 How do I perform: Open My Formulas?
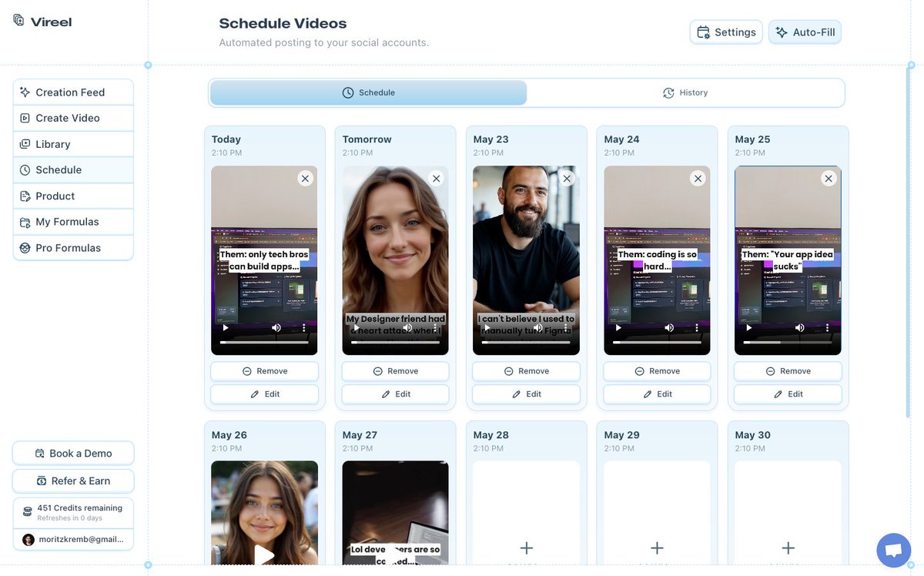pos(68,221)
